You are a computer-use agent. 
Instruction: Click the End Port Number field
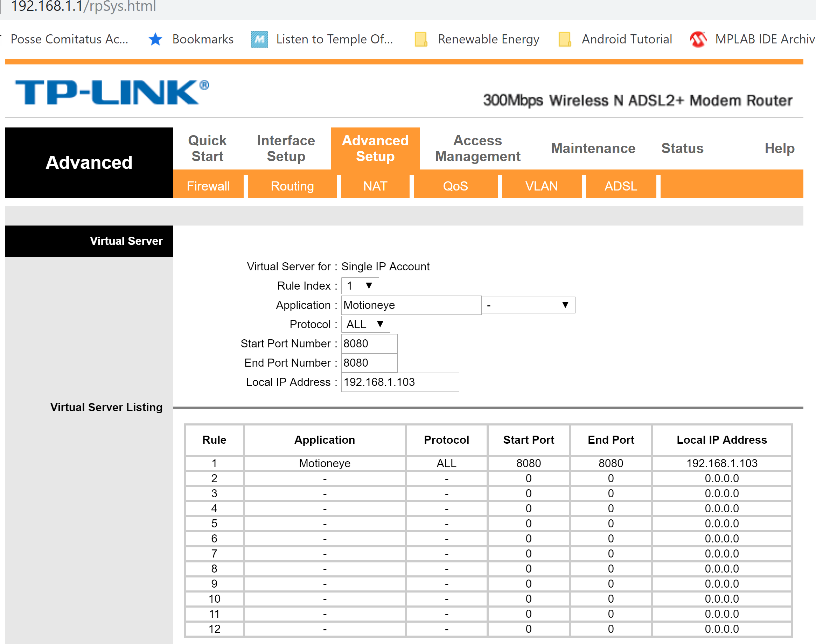[369, 363]
